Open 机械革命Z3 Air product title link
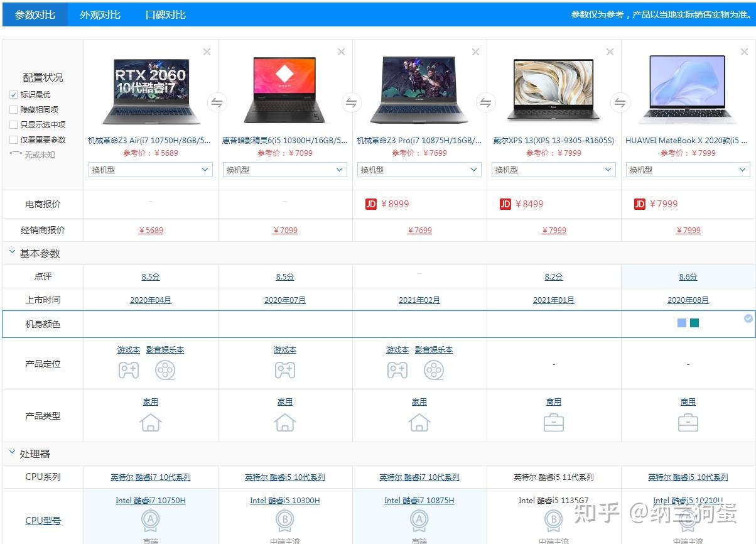 coord(149,141)
